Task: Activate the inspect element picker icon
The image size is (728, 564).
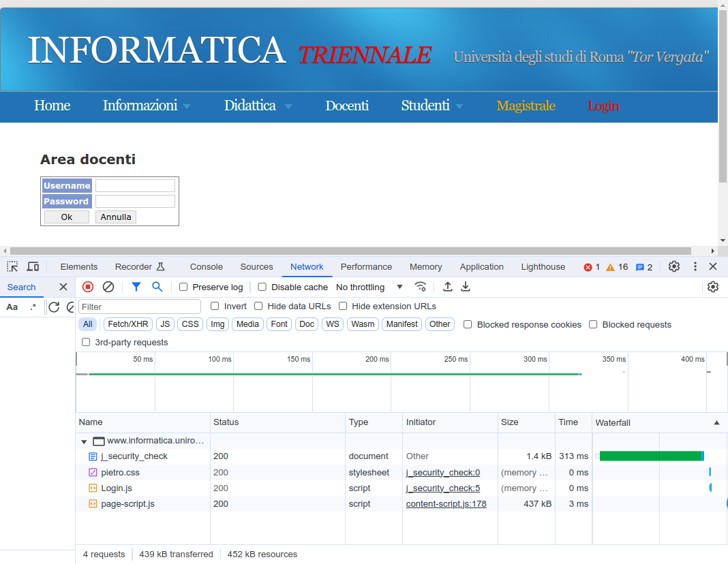Action: tap(12, 267)
